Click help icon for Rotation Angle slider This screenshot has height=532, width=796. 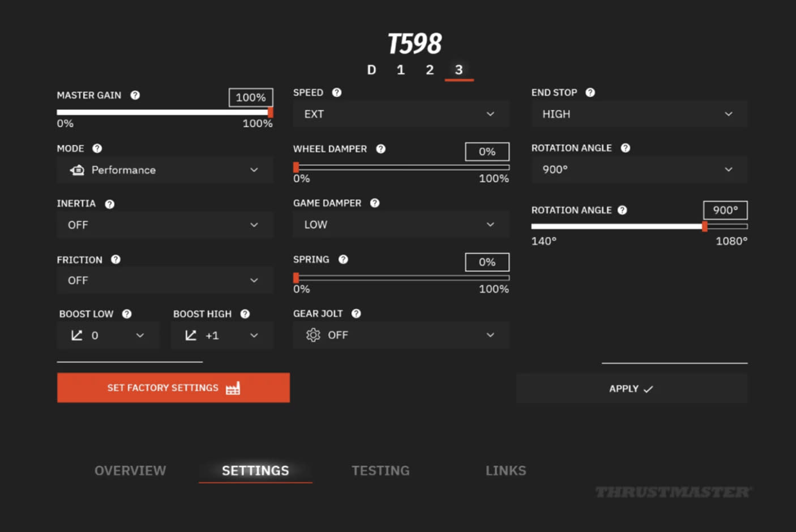pyautogui.click(x=622, y=210)
